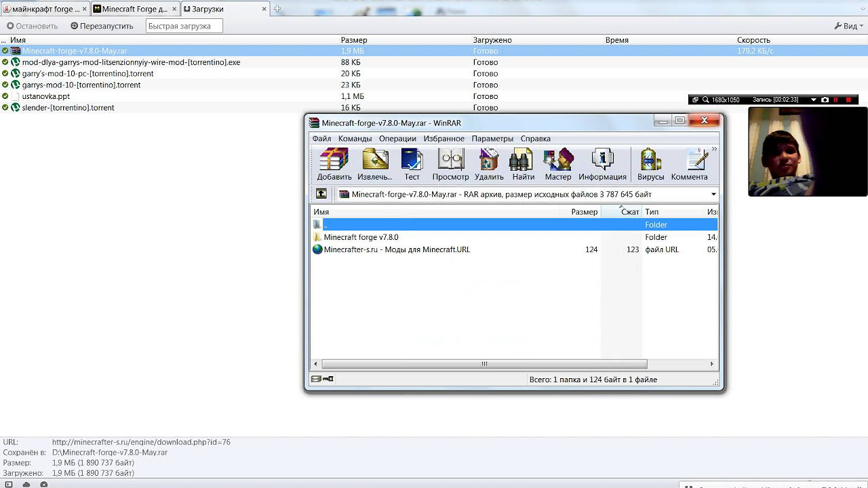Screen dimensions: 868x488
Task: Open the Избранное menu
Action: click(x=444, y=138)
